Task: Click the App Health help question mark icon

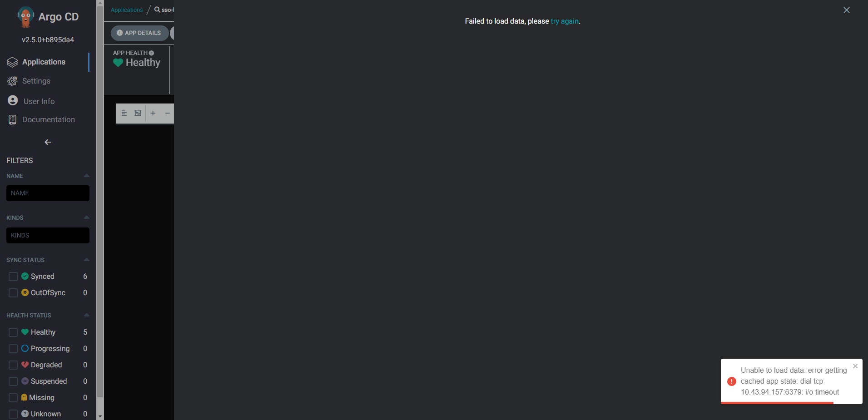Action: point(151,52)
